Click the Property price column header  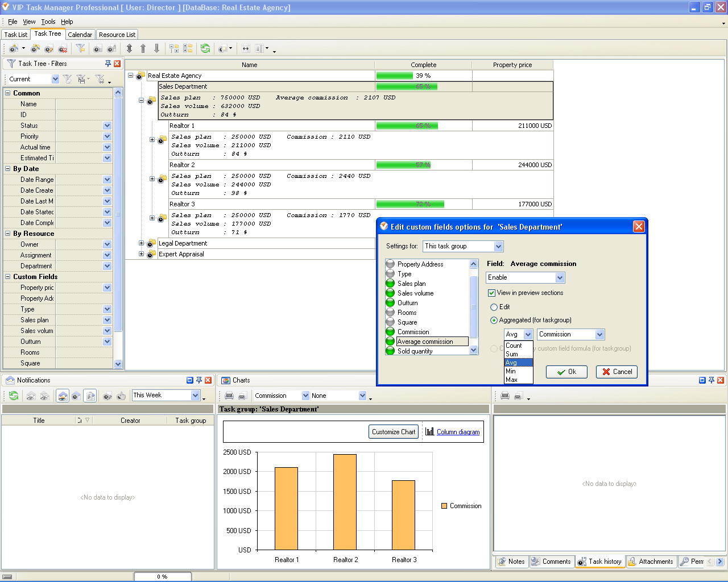(x=512, y=65)
